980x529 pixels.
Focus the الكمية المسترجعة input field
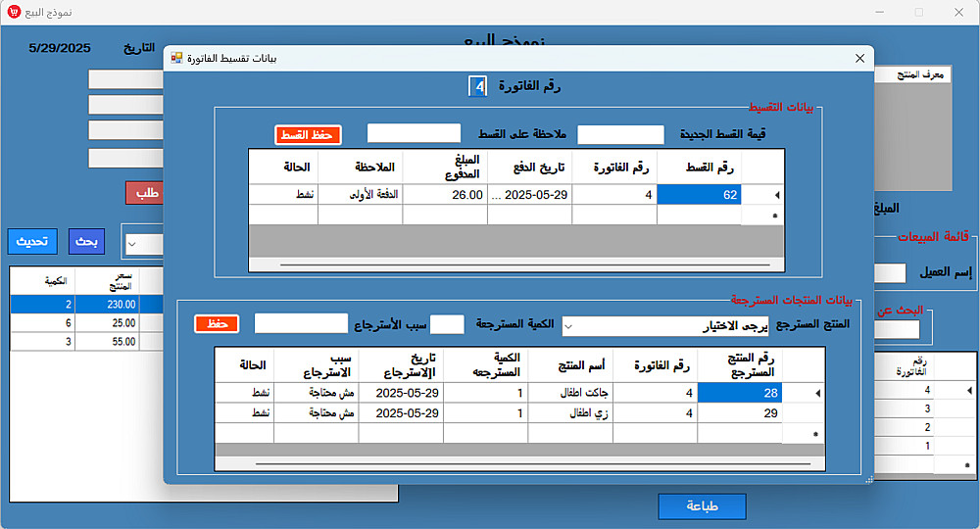[448, 324]
